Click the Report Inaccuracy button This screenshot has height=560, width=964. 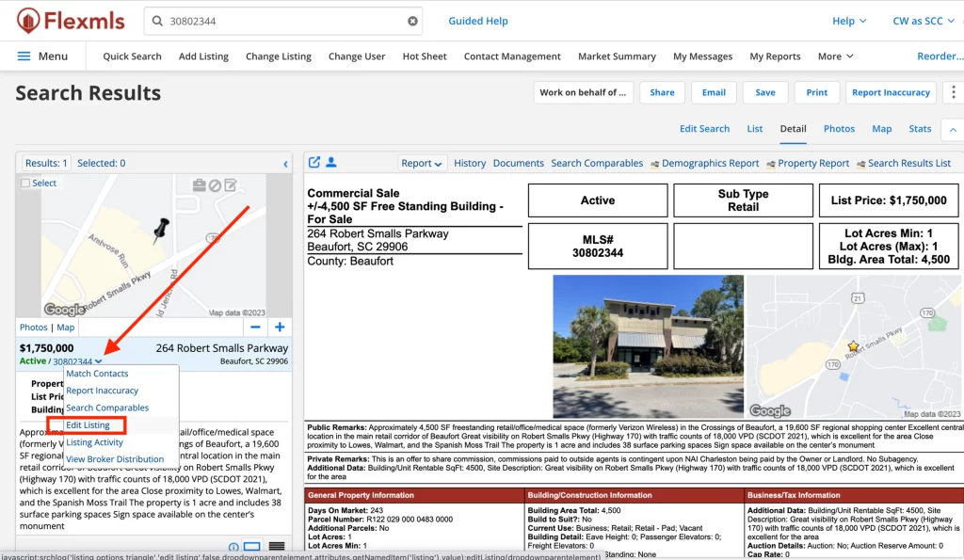tap(891, 92)
